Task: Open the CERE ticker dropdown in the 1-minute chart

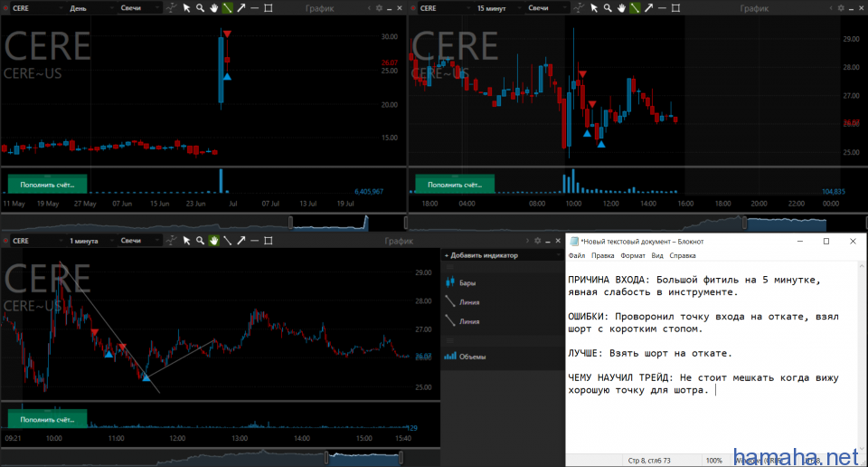Action: [x=36, y=241]
